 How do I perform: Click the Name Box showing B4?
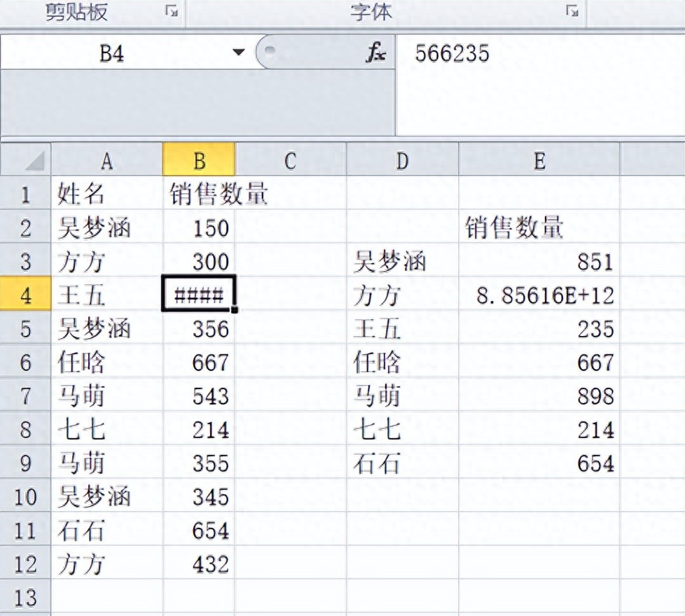112,53
